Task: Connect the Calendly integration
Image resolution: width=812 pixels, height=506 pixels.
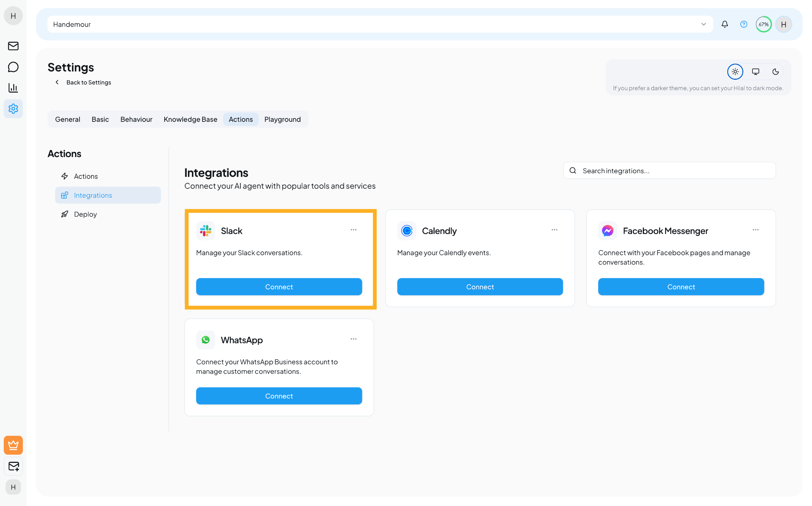Action: coord(480,287)
